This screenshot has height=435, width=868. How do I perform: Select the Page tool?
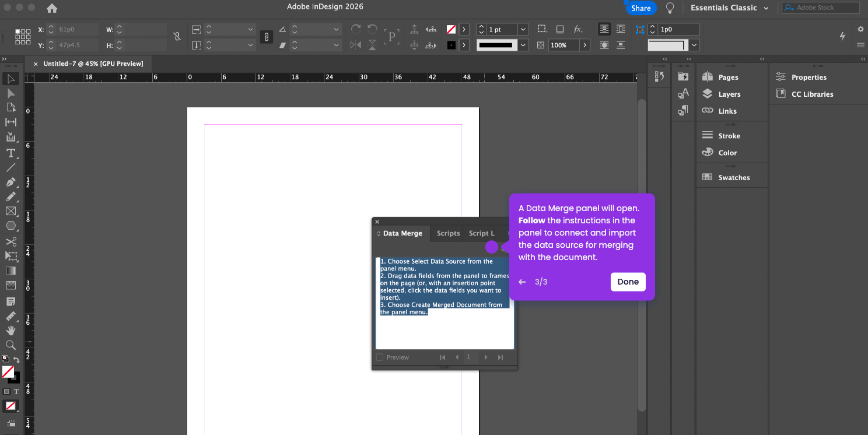tap(11, 107)
